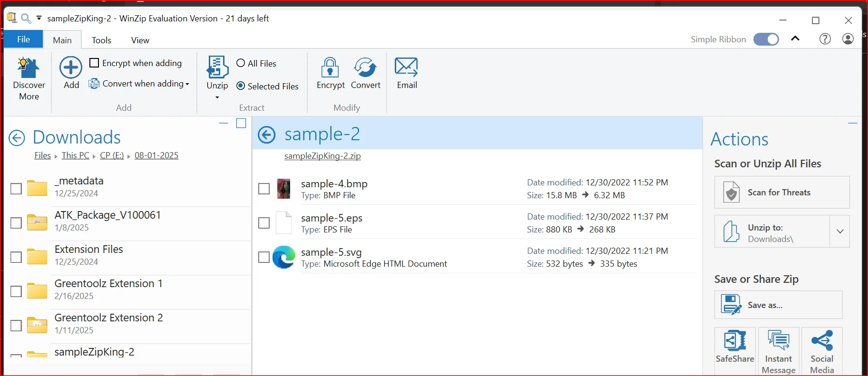Image resolution: width=868 pixels, height=376 pixels.
Task: Click the Encrypt padlock icon
Action: pyautogui.click(x=330, y=67)
